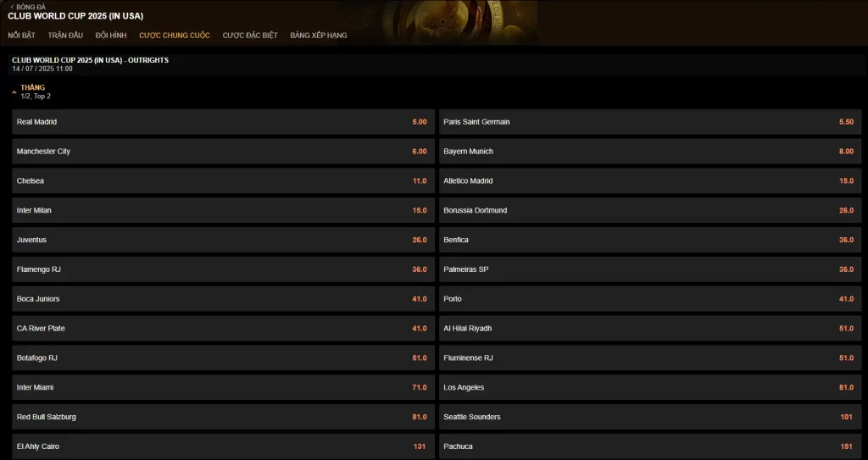Go back to Bóng Đá

pos(28,7)
